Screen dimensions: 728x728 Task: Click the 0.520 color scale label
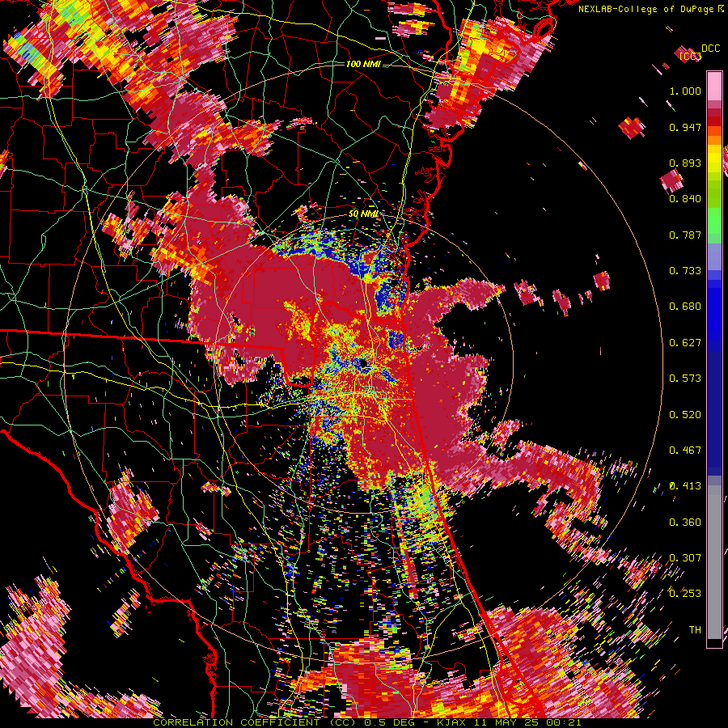[x=685, y=415]
